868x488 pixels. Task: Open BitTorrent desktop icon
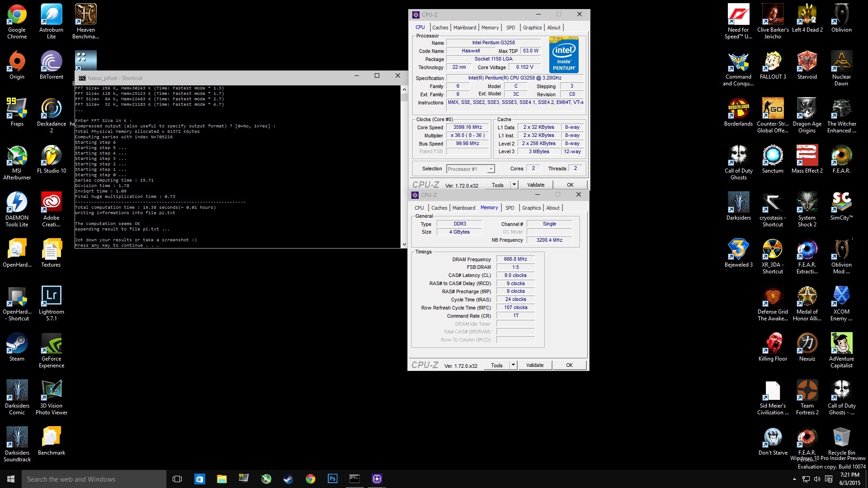tap(51, 65)
